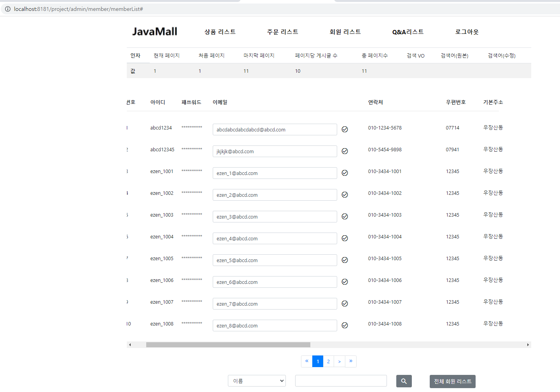Click check icon beside ezen_1@abcd.com email
Image resolution: width=560 pixels, height=392 pixels.
click(x=345, y=173)
